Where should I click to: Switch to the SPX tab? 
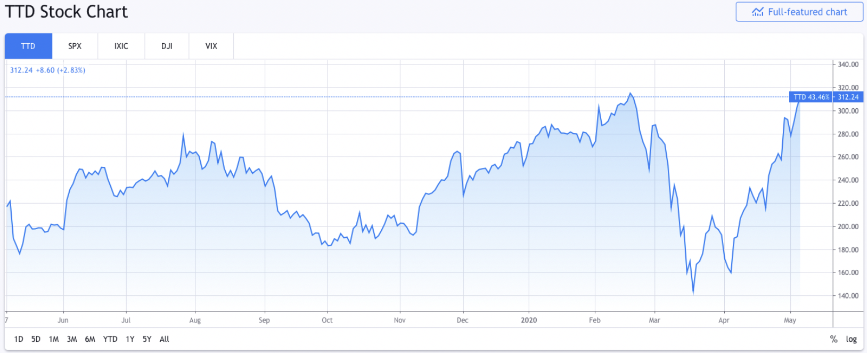point(75,46)
